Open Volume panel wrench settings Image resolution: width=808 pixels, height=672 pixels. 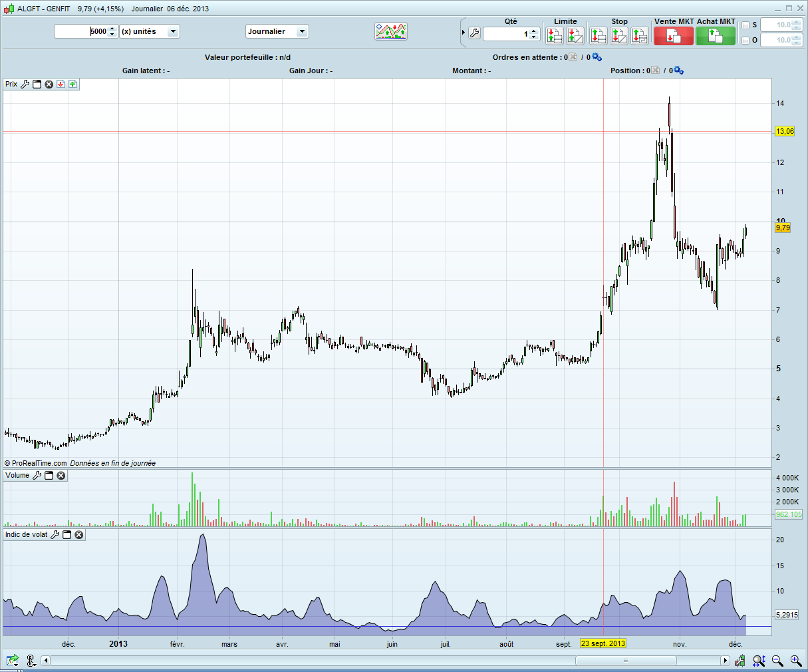[x=37, y=476]
